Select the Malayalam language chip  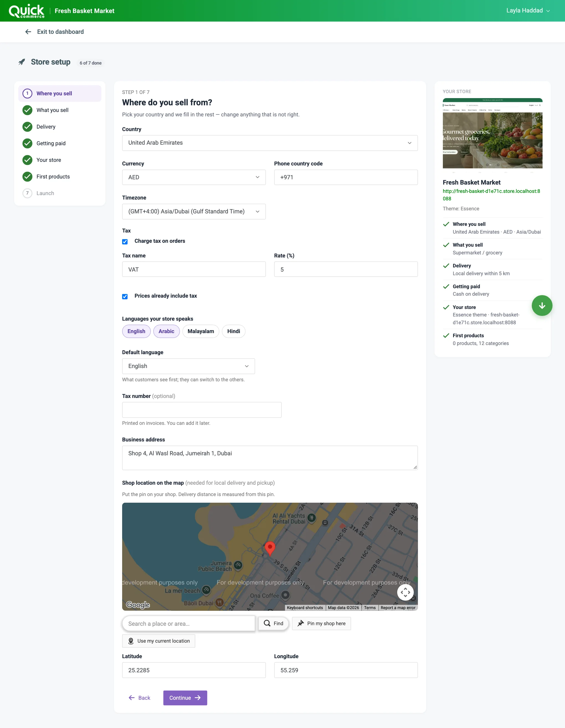[201, 331]
